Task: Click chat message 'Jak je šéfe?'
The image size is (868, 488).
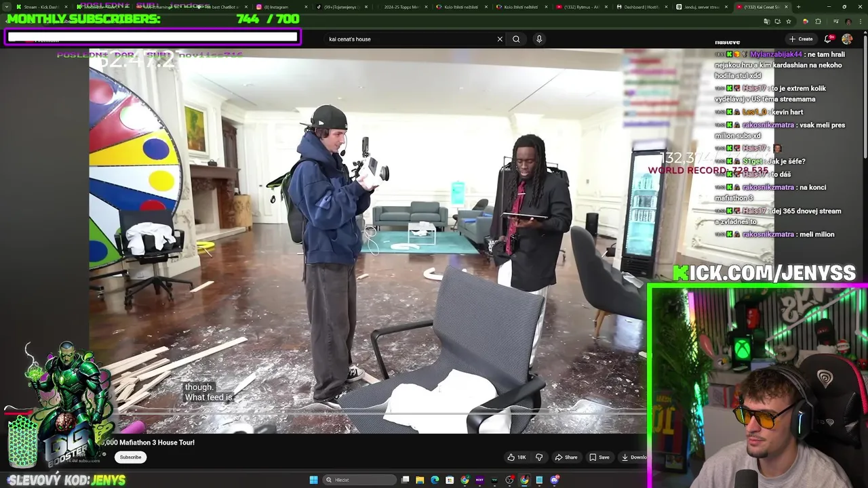Action: coord(787,161)
